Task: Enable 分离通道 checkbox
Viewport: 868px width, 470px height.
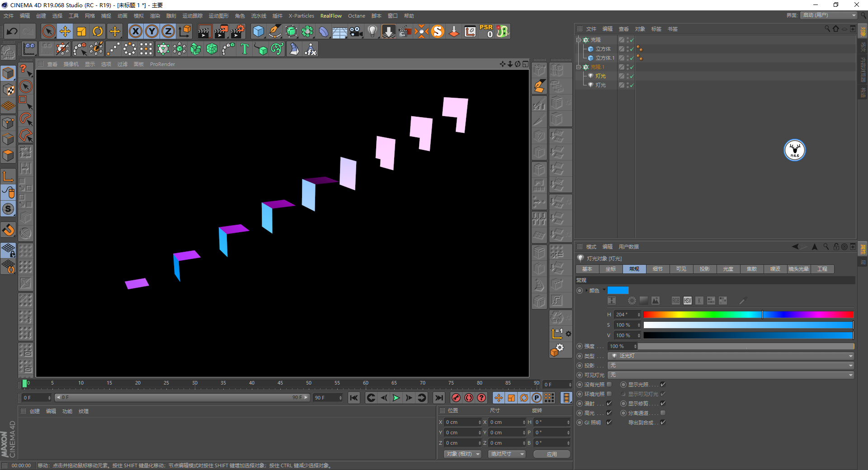Action: (663, 413)
